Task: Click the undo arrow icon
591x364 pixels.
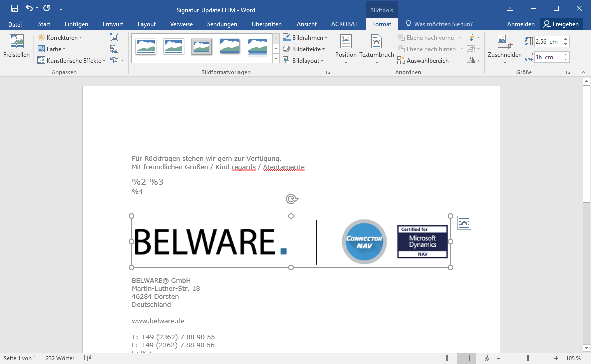Action: [x=29, y=8]
